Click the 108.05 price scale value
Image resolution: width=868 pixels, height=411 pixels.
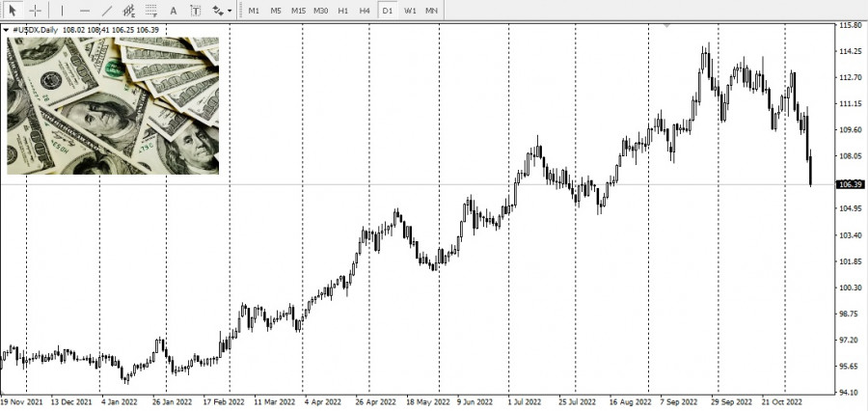[851, 156]
